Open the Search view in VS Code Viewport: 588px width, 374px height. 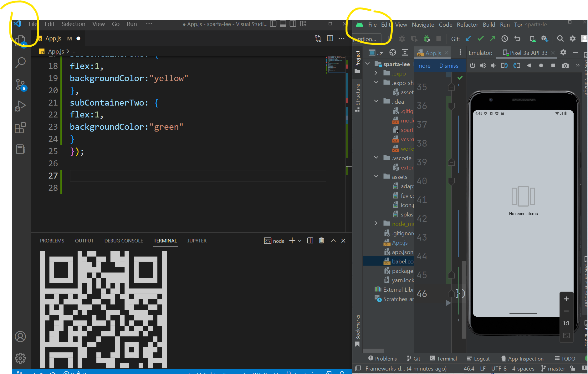coord(21,63)
